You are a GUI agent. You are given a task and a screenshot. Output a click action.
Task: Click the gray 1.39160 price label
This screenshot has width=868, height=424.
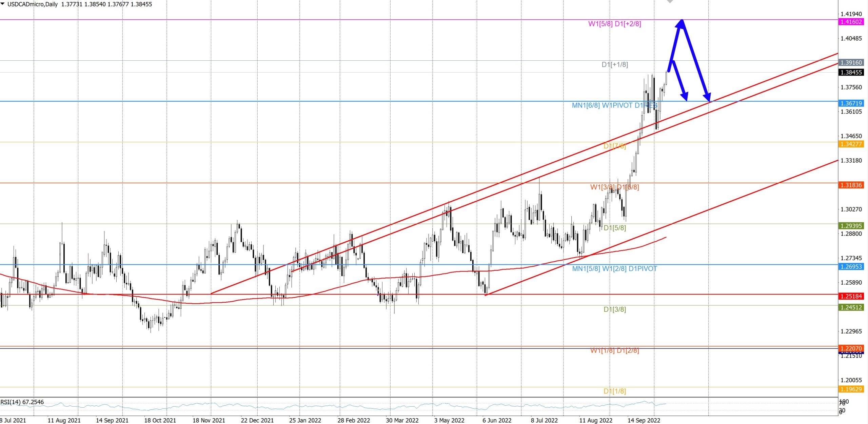[851, 62]
